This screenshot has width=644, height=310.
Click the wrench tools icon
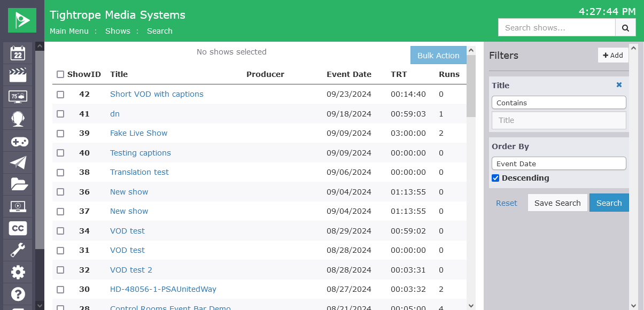(x=18, y=250)
